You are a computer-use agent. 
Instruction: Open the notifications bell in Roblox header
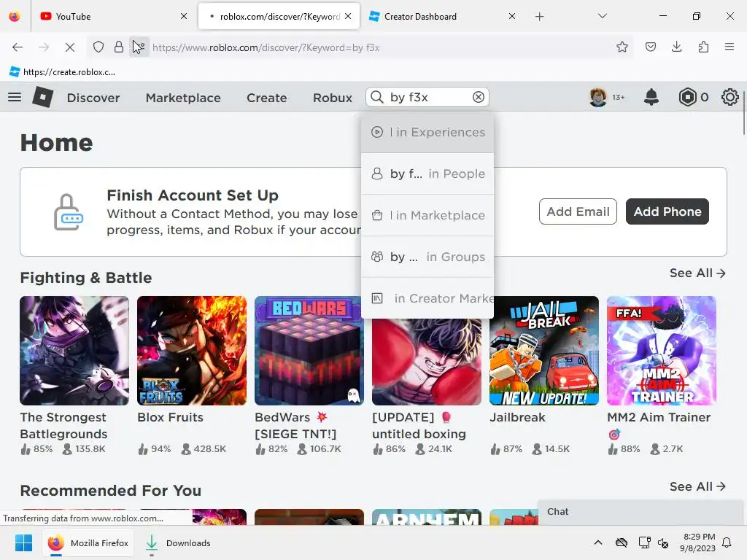tap(651, 97)
